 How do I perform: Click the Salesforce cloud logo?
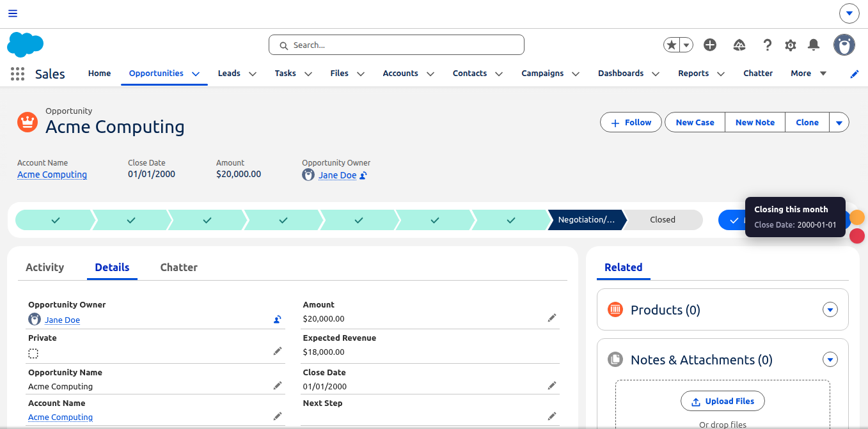pyautogui.click(x=25, y=45)
